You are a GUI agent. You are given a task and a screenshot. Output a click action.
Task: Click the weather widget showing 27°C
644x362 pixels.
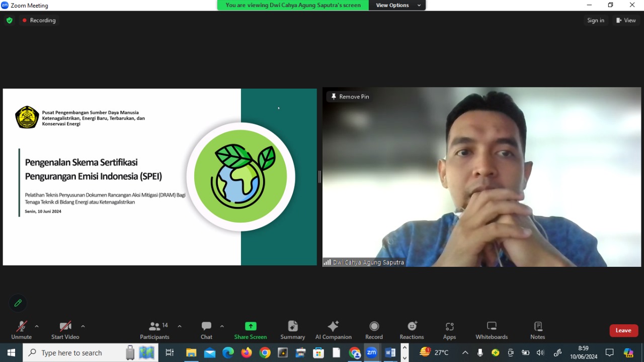click(434, 352)
